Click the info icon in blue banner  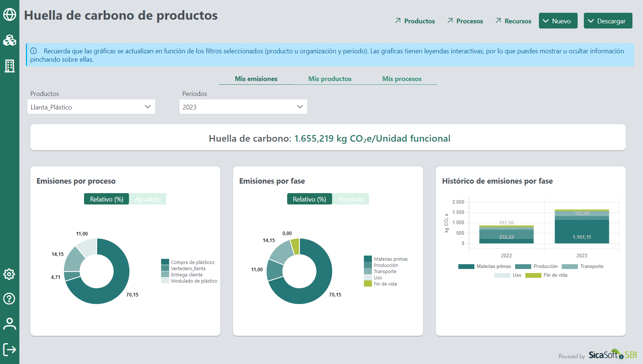click(34, 51)
